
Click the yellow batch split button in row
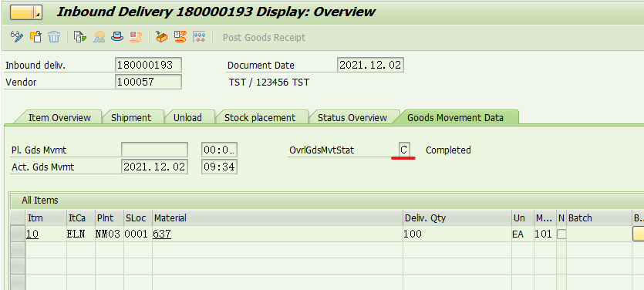pyautogui.click(x=639, y=234)
